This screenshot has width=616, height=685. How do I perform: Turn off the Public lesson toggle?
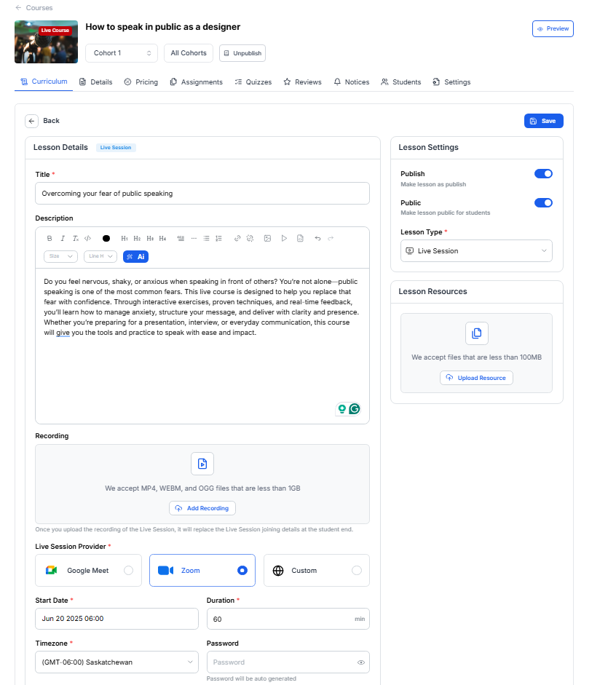[x=543, y=202]
